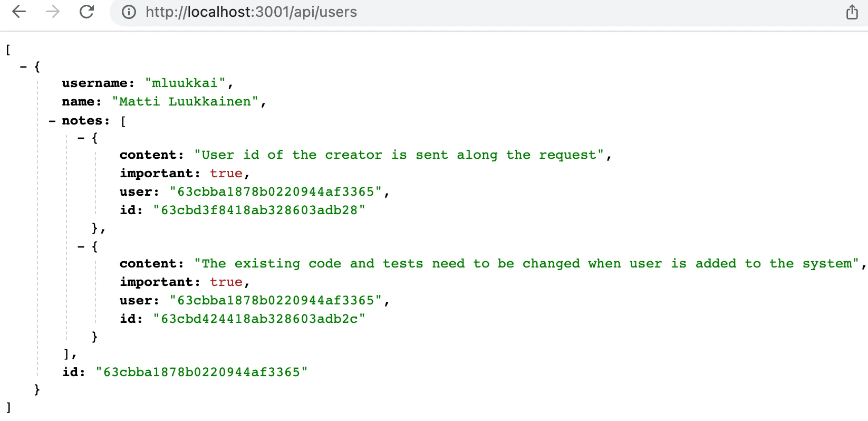Click the "name:" key

82,102
